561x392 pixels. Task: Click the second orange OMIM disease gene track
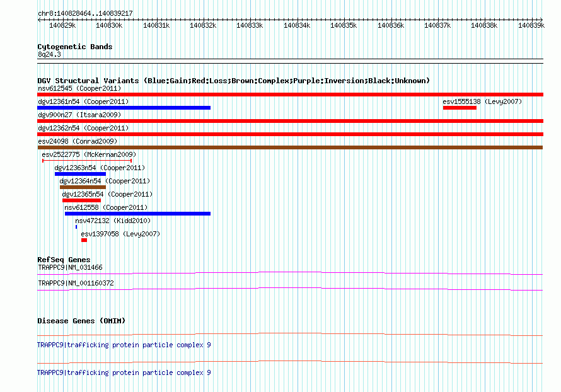tap(290, 362)
